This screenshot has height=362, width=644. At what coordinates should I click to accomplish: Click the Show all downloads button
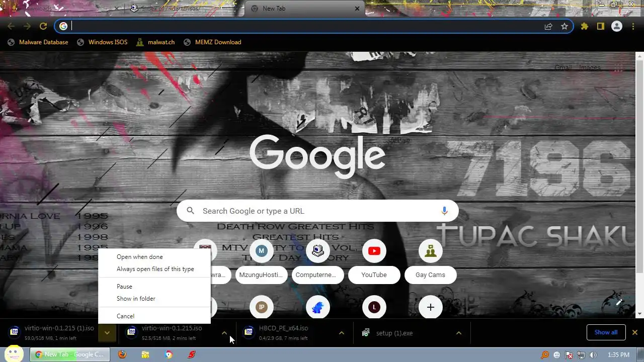tap(606, 332)
